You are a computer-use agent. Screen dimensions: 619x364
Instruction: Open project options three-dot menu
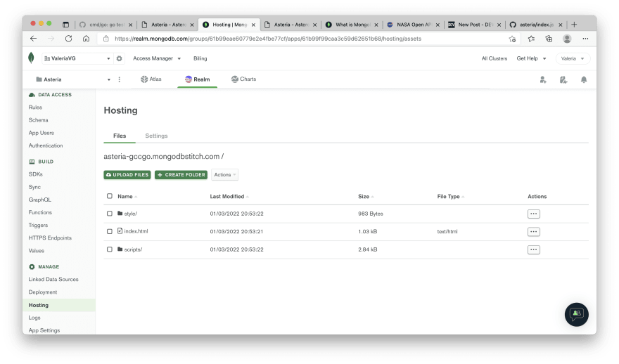pos(119,79)
